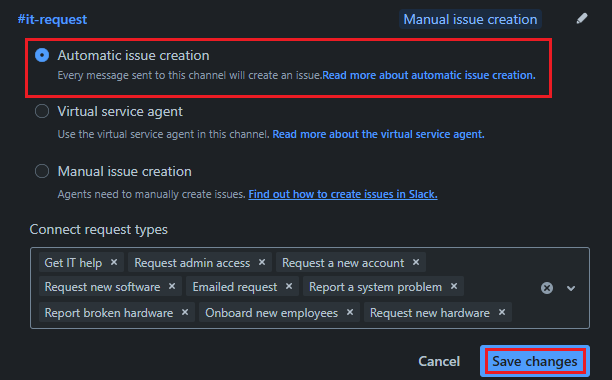The height and width of the screenshot is (380, 612).
Task: Expand the request types dropdown chevron
Action: (x=571, y=288)
